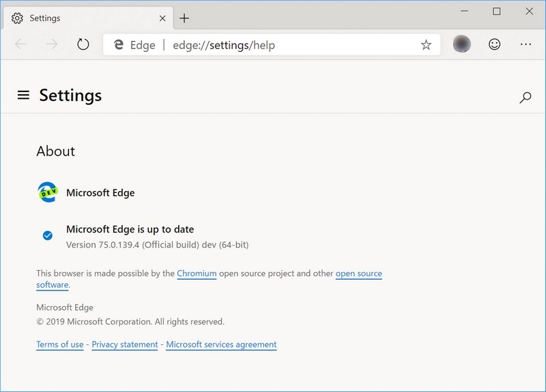Screen dimensions: 546x392
Task: Open a new tab with plus button
Action: coord(184,18)
